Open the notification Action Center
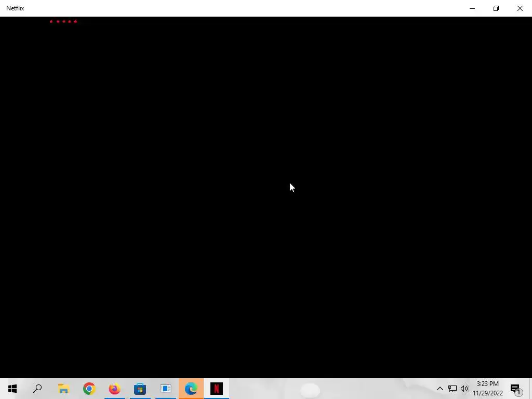The width and height of the screenshot is (532, 399). click(x=516, y=389)
